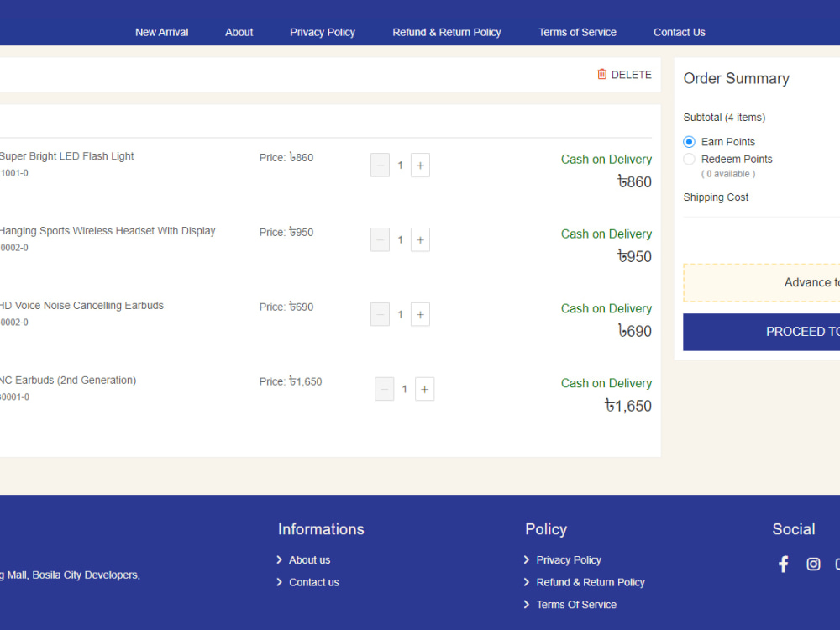Open Facebook from the footer social icons
This screenshot has width=840, height=630.
click(x=783, y=564)
